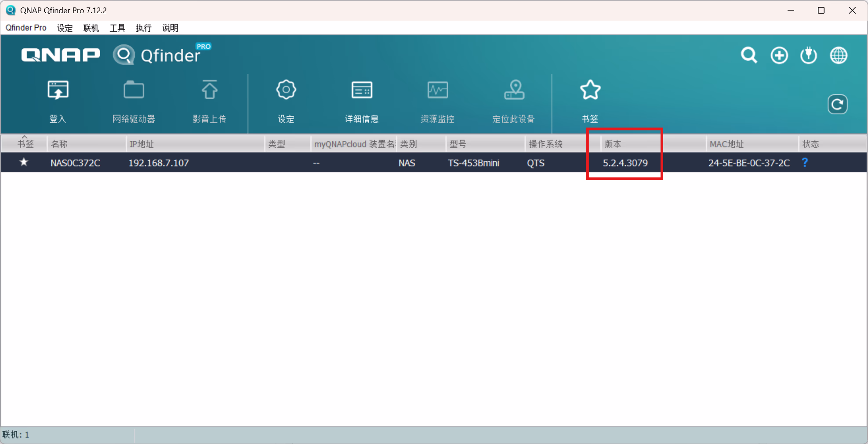This screenshot has height=444, width=868.
Task: Click the Qfinder Pro logo
Action: [162, 55]
